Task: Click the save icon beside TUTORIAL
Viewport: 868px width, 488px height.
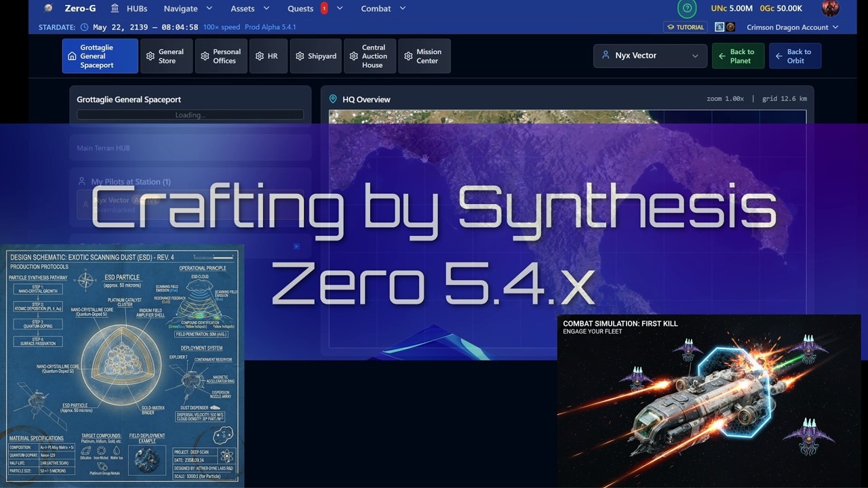Action: tap(719, 27)
